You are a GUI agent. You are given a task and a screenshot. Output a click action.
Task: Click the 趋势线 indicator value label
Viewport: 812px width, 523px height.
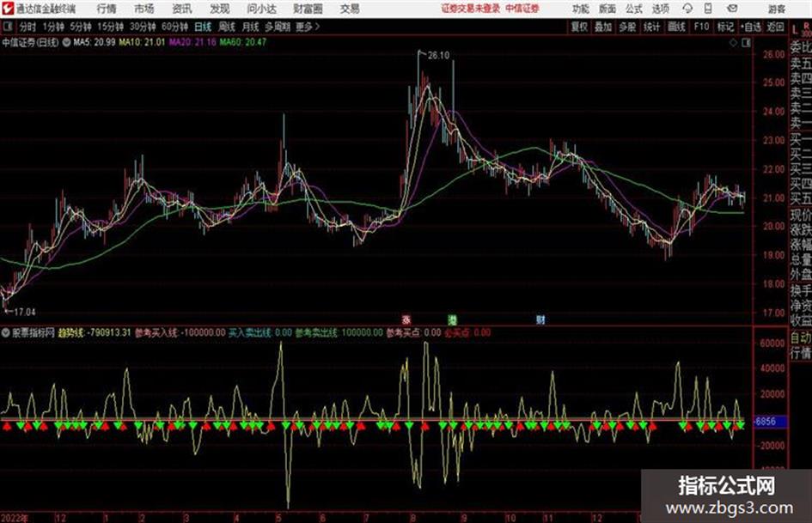point(95,332)
